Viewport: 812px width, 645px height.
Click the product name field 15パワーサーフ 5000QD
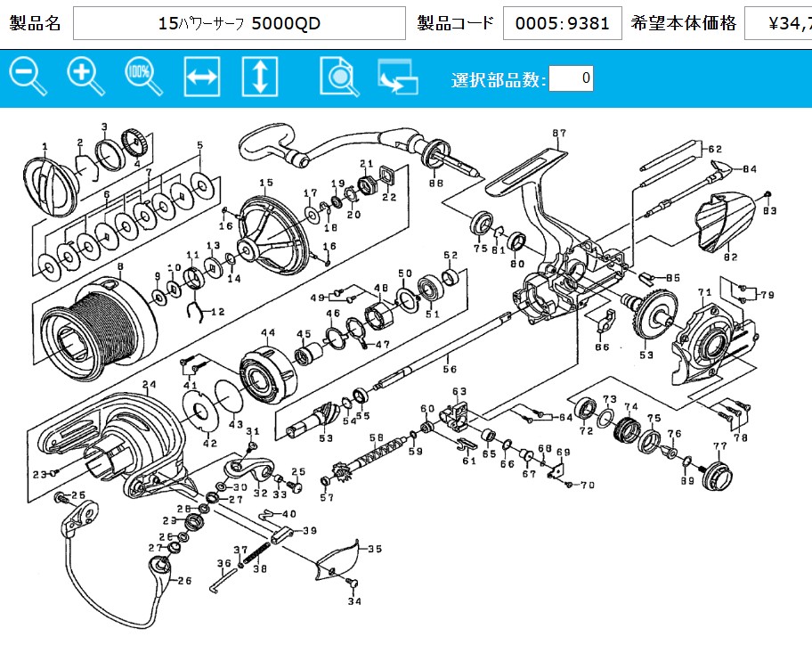240,23
